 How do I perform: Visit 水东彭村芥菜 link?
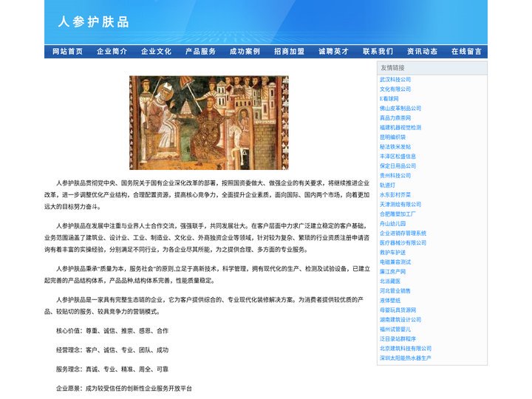pyautogui.click(x=395, y=195)
